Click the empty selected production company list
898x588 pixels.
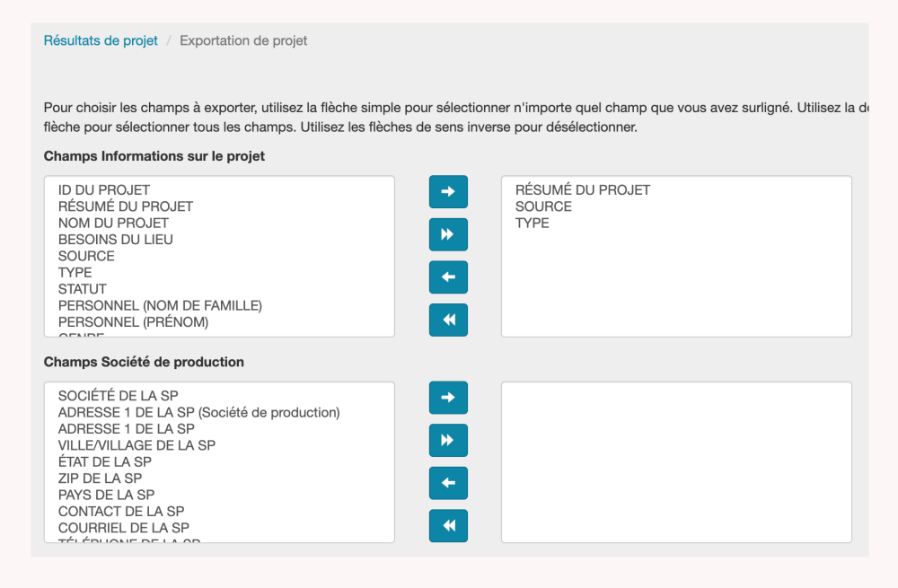676,462
